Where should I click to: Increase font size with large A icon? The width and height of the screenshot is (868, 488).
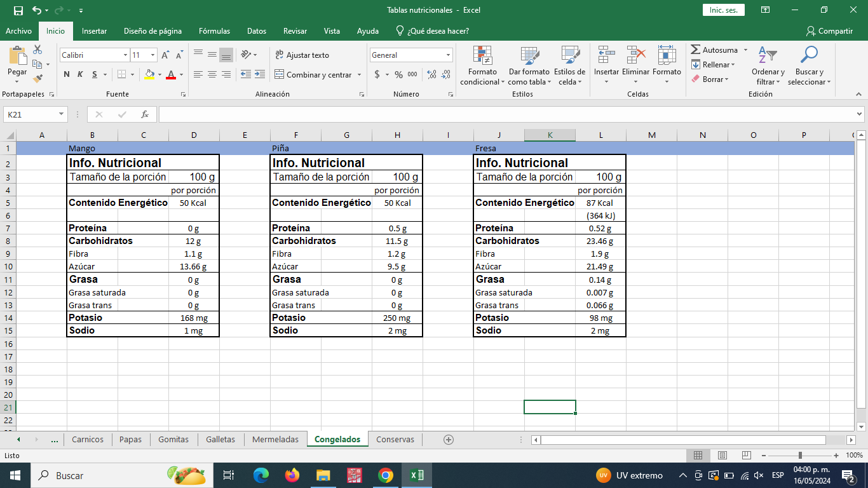(x=166, y=55)
